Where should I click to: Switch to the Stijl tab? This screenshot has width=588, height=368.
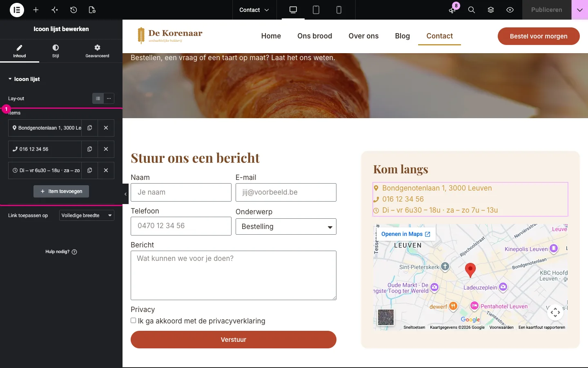56,51
